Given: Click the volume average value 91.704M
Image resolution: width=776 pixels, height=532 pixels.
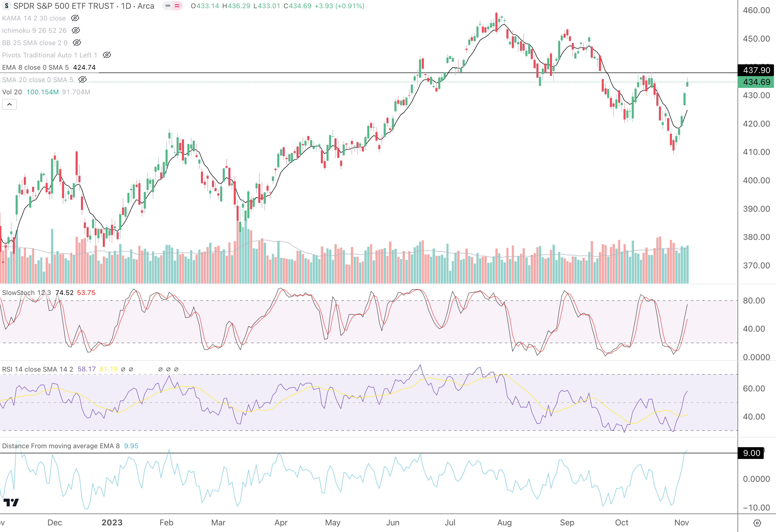Looking at the screenshot, I should point(76,92).
